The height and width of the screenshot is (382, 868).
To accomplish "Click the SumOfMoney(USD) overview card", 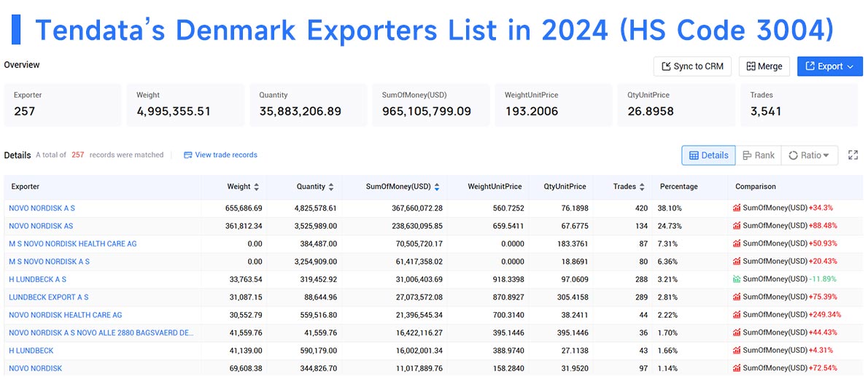I will pos(431,105).
